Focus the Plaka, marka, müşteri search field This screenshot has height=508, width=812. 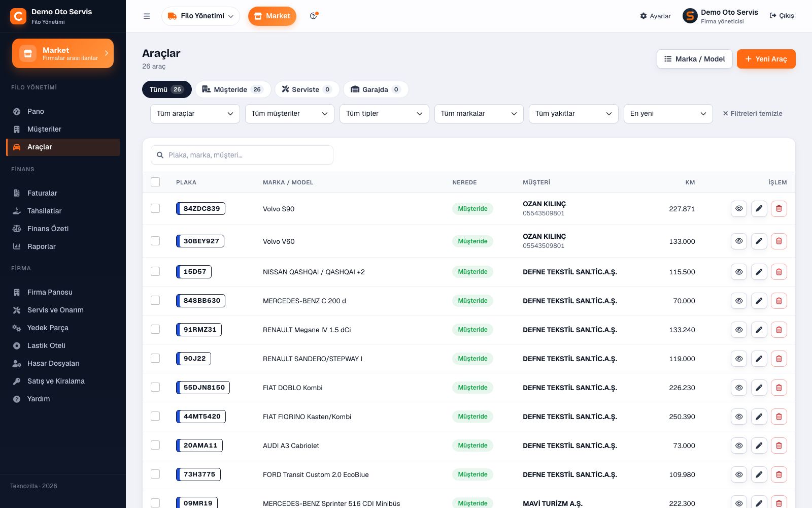[242, 155]
